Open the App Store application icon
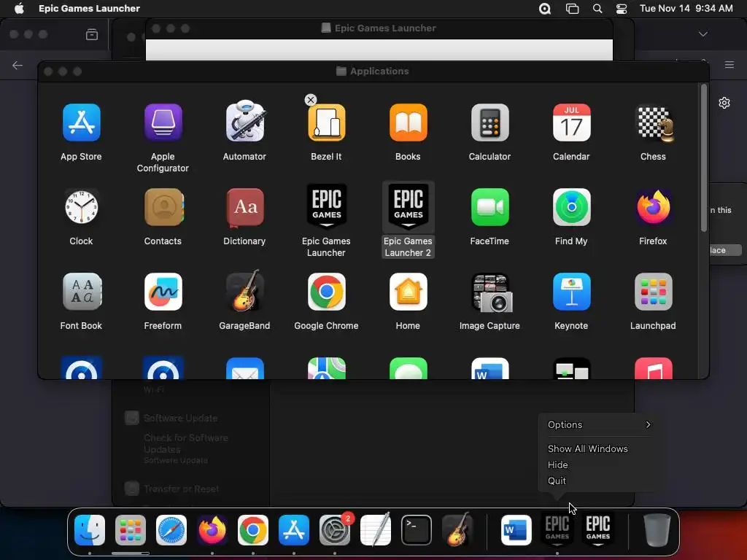 pos(82,122)
